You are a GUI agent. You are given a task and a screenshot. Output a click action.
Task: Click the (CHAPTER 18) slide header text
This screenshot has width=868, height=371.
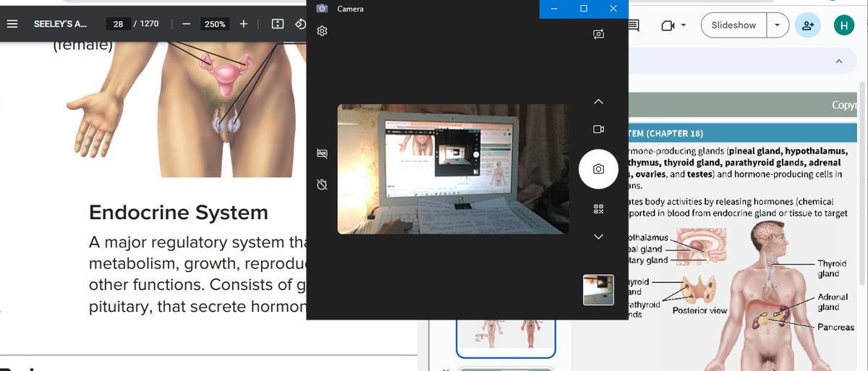675,134
